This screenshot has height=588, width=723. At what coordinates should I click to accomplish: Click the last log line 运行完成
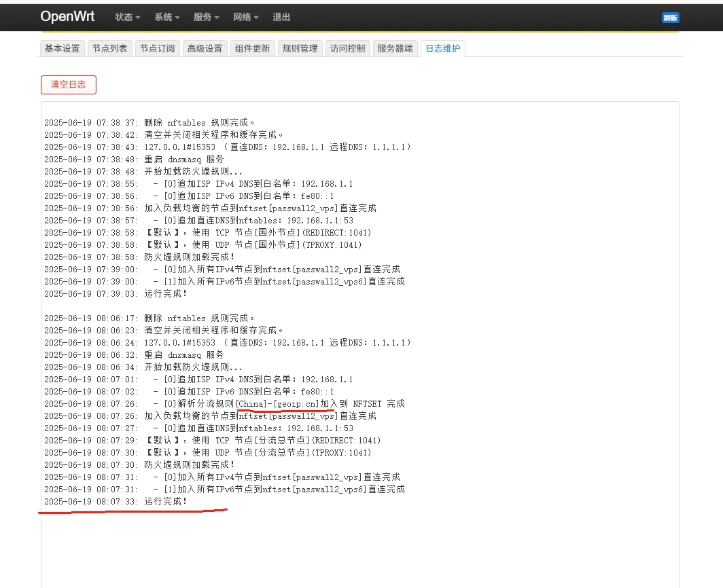click(x=116, y=501)
